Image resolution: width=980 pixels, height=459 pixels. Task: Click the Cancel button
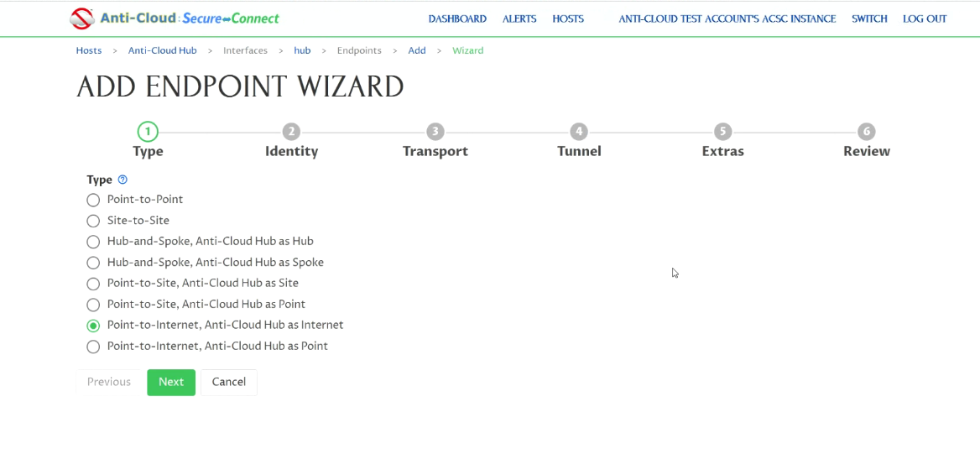(229, 382)
